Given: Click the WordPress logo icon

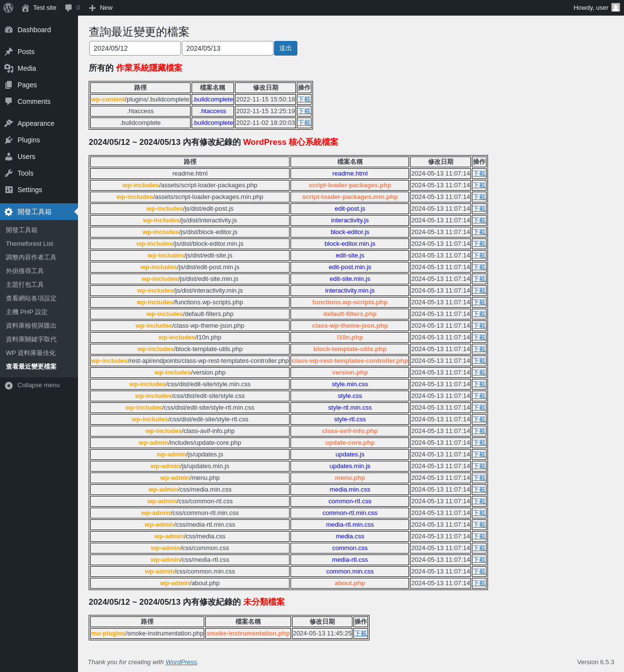Looking at the screenshot, I should pyautogui.click(x=8, y=8).
